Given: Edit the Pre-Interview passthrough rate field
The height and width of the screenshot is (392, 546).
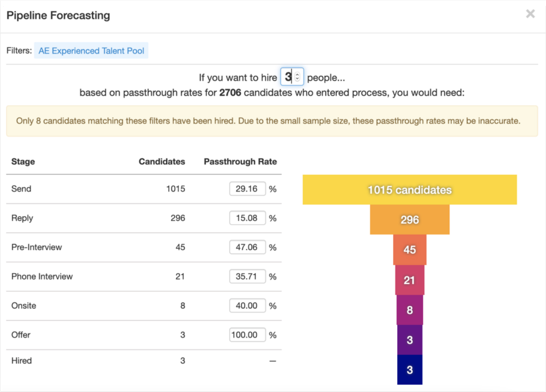Looking at the screenshot, I should pos(247,247).
